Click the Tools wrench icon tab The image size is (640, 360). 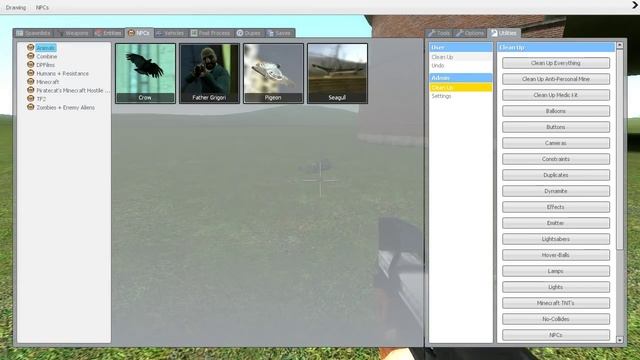(x=432, y=33)
